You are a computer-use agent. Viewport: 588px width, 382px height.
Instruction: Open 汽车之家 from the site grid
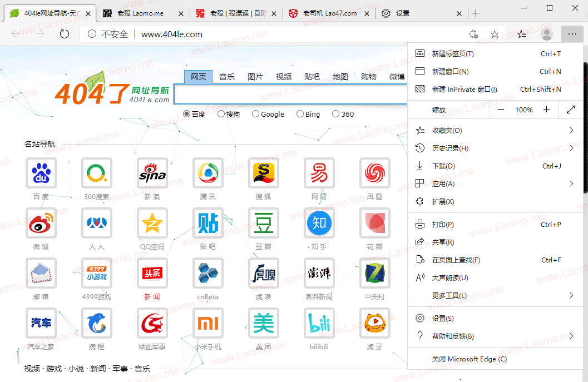[41, 323]
